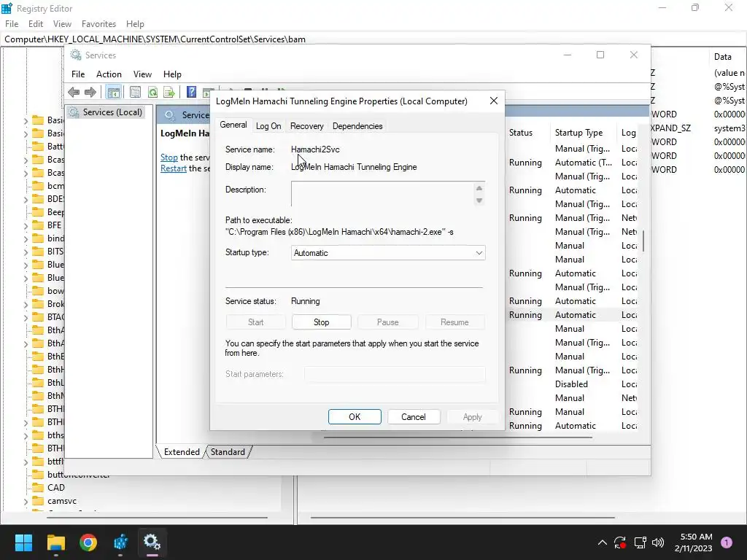Expand the BITS registry key
The width and height of the screenshot is (747, 560).
click(26, 252)
